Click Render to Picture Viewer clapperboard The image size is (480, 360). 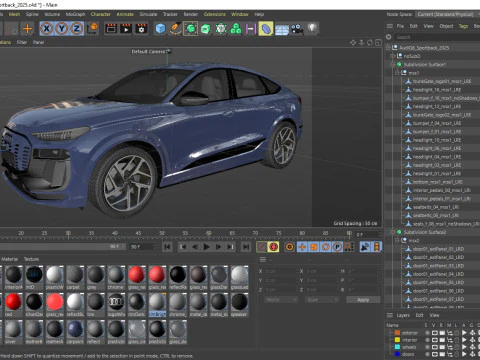pyautogui.click(x=126, y=29)
